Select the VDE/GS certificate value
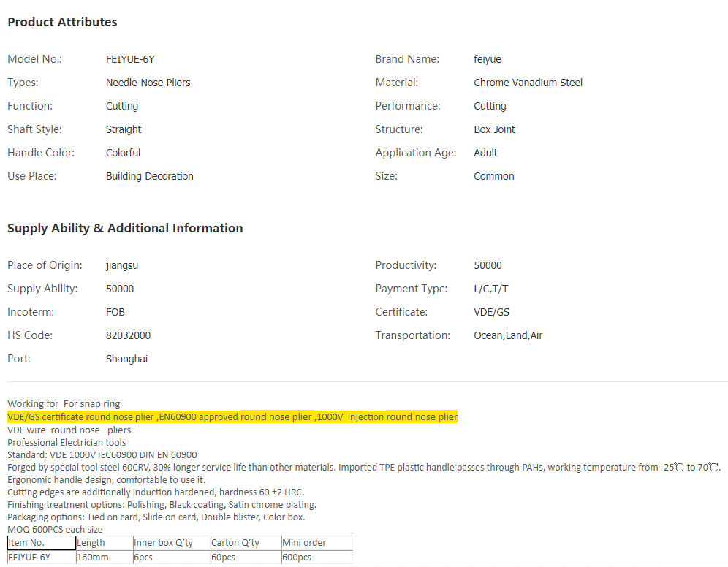728x567 pixels. pyautogui.click(x=491, y=312)
